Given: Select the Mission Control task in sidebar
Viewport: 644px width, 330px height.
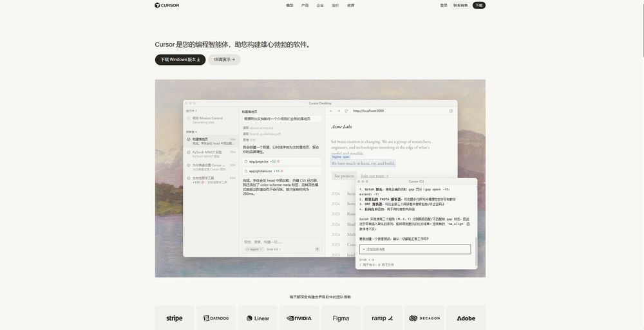Looking at the screenshot, I should pos(211,120).
